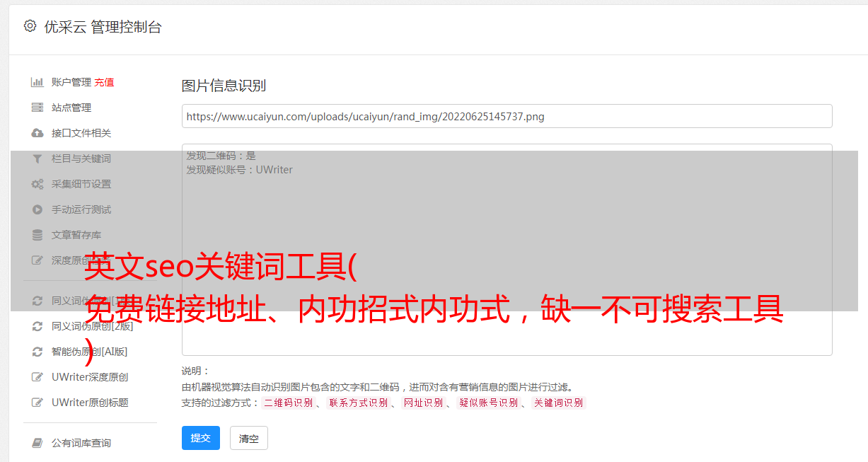Screen dimensions: 868x462
Task: Click the 发现二维码：是 result line
Action: coord(221,156)
